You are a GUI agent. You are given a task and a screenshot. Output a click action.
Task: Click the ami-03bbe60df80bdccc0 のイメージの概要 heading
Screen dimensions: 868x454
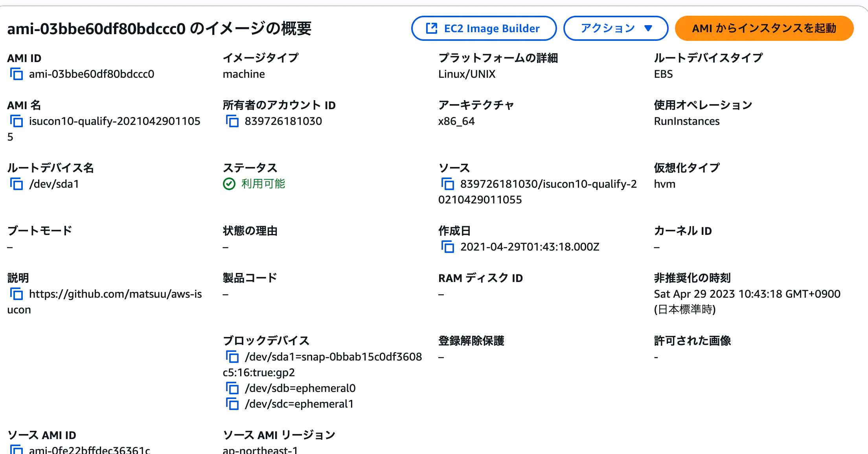click(x=159, y=29)
